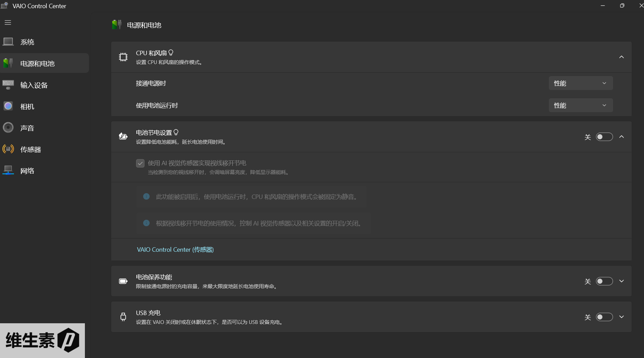Click the 传感器 sensor icon
This screenshot has height=358, width=644.
8,149
